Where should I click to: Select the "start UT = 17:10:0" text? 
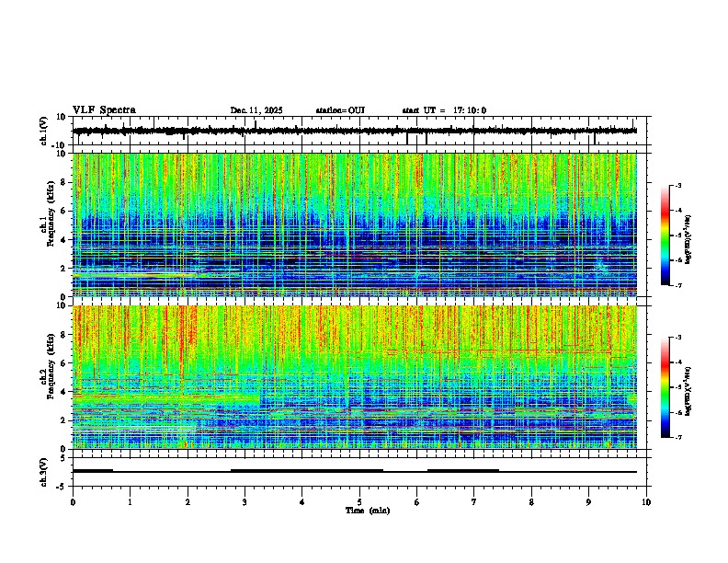pos(444,110)
